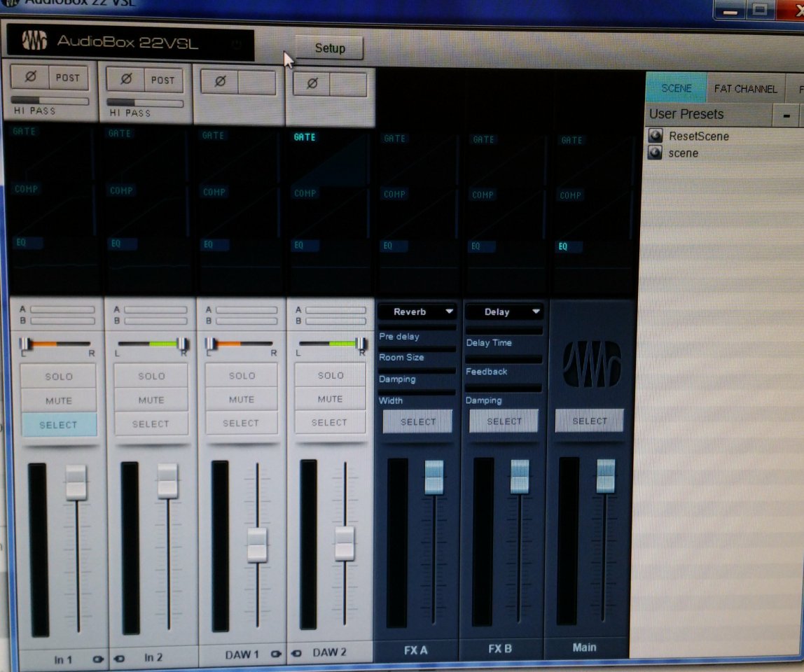Open the Reverb effect type dropdown
The width and height of the screenshot is (804, 672).
pos(417,311)
